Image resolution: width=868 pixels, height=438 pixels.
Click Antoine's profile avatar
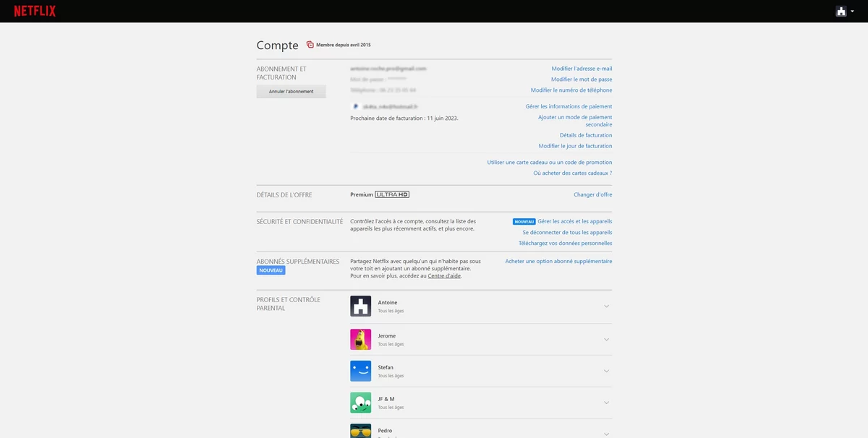click(x=360, y=306)
